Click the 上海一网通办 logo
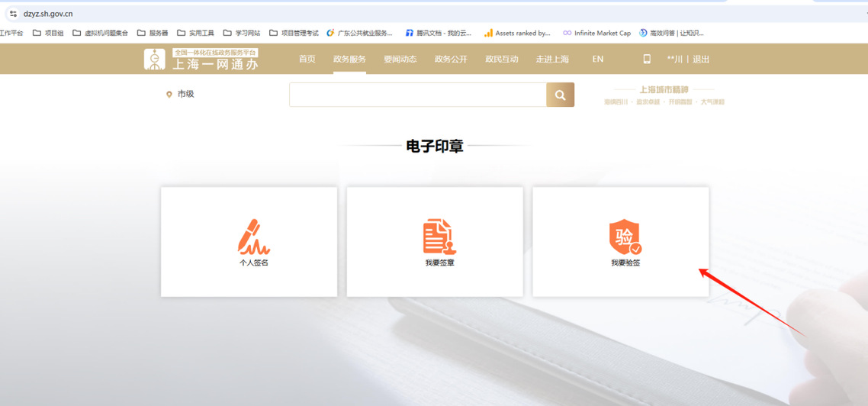The height and width of the screenshot is (406, 868). pyautogui.click(x=202, y=60)
